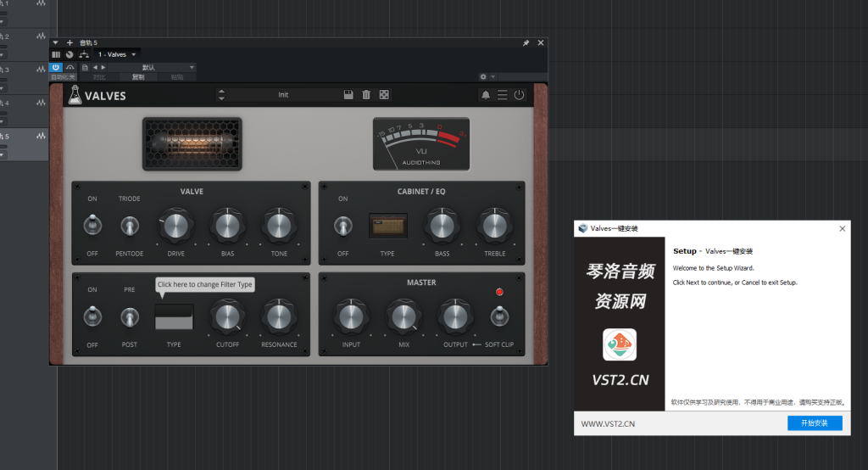
Task: Toggle the Soft Clip switch
Action: pyautogui.click(x=499, y=316)
